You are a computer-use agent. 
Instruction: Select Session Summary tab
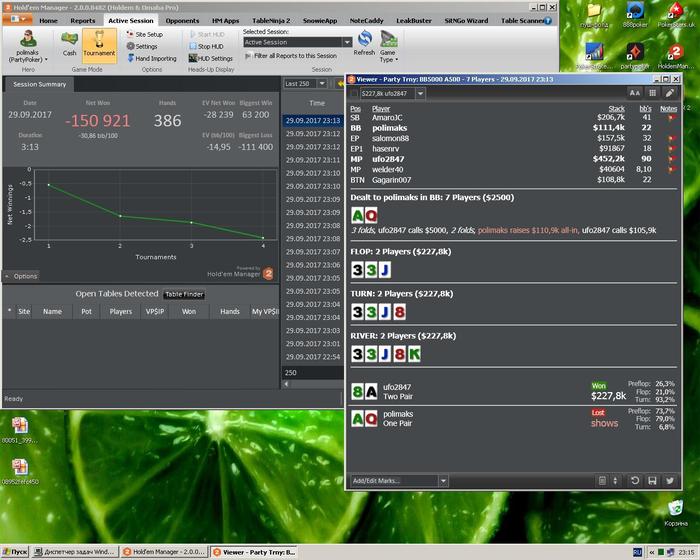tap(39, 84)
